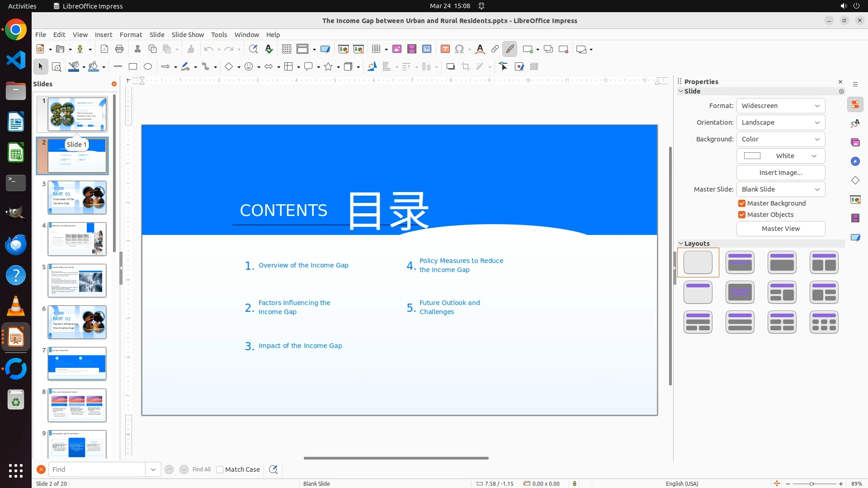Click the Print icon in toolbar

[119, 49]
